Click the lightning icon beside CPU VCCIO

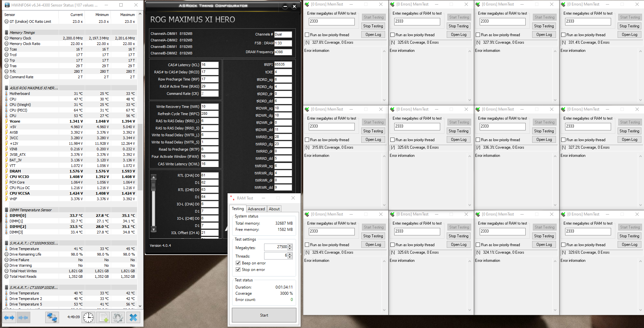click(7, 177)
